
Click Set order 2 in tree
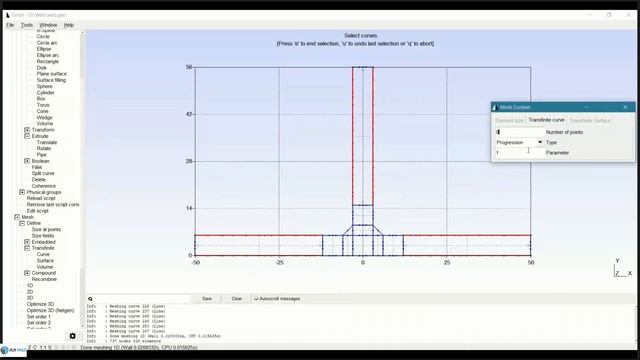click(x=39, y=323)
